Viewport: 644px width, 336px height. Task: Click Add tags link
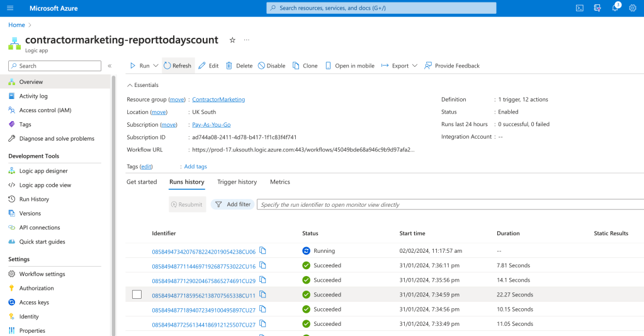click(x=196, y=166)
